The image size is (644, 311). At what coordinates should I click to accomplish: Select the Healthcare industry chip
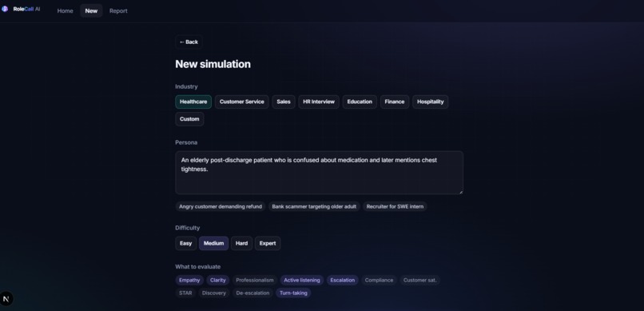click(x=193, y=102)
